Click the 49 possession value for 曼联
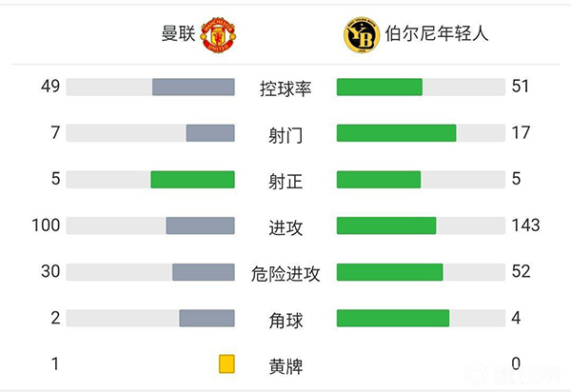 [50, 87]
